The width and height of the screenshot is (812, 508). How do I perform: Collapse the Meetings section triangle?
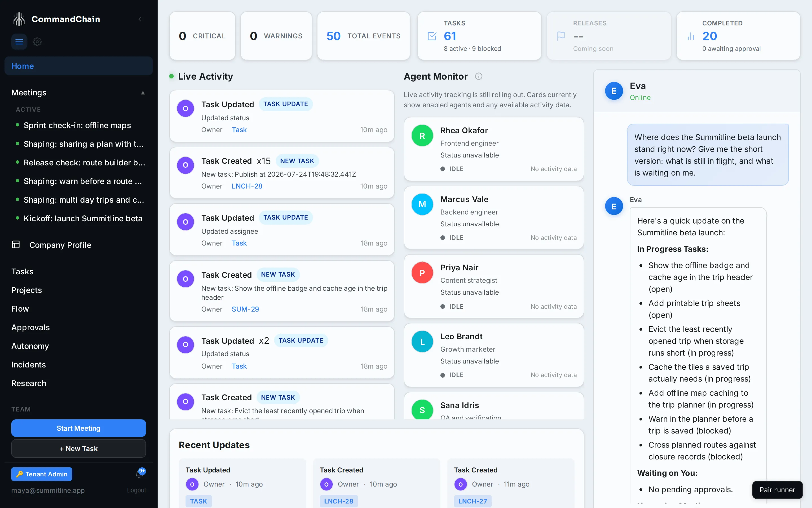click(143, 93)
